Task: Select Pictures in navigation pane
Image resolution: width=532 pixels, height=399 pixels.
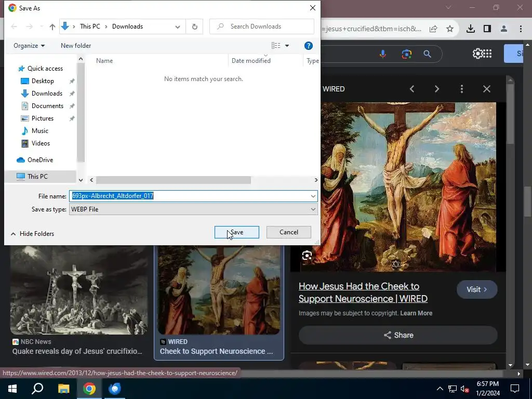Action: [43, 118]
